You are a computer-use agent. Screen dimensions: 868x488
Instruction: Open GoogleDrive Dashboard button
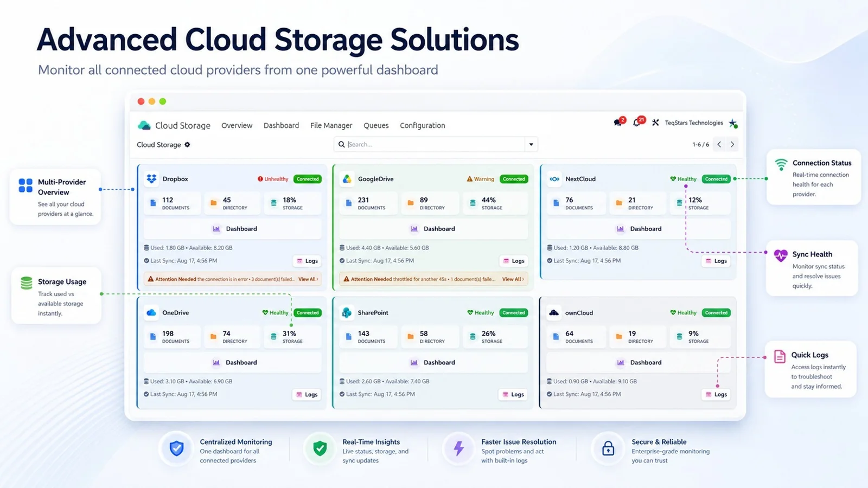433,229
